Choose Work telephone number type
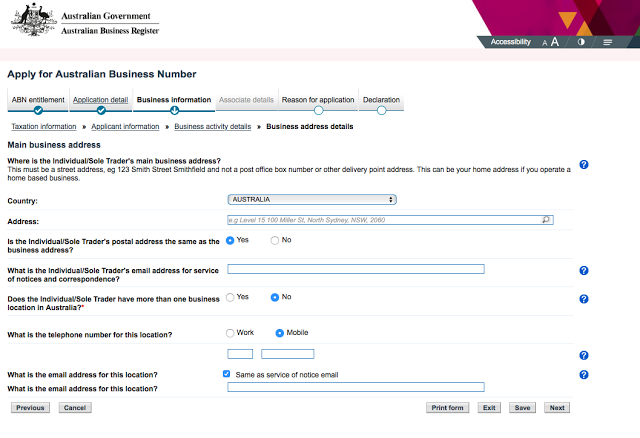This screenshot has width=640, height=438. [x=230, y=333]
